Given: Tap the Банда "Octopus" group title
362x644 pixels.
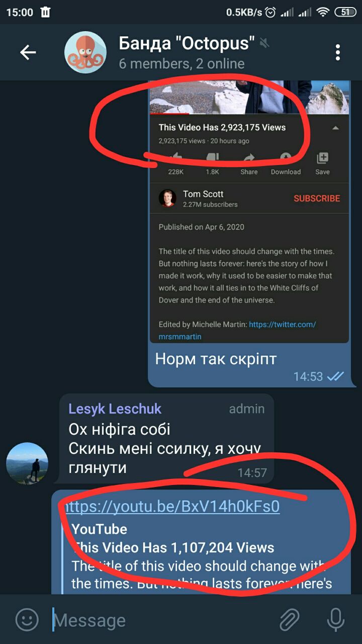Looking at the screenshot, I should pos(187,43).
